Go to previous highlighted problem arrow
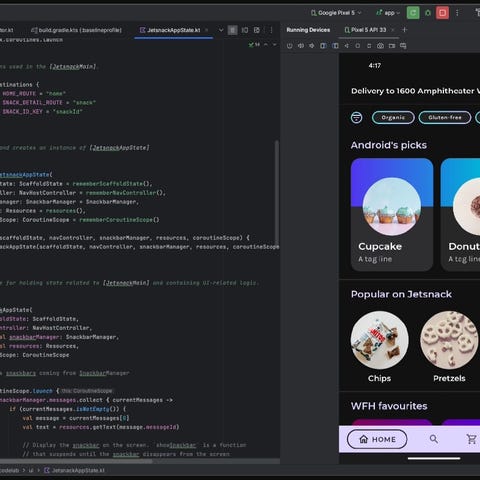 [266, 45]
